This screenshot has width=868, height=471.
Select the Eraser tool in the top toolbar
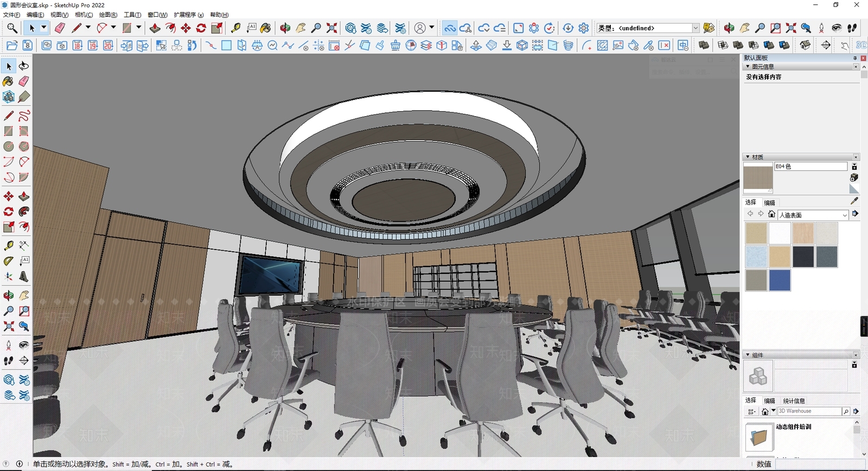[60, 28]
